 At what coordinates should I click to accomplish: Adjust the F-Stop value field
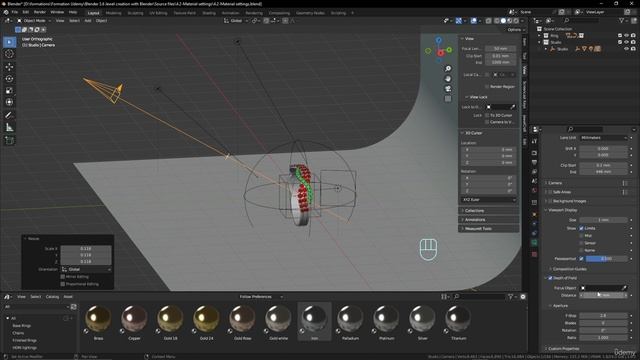[x=604, y=316]
